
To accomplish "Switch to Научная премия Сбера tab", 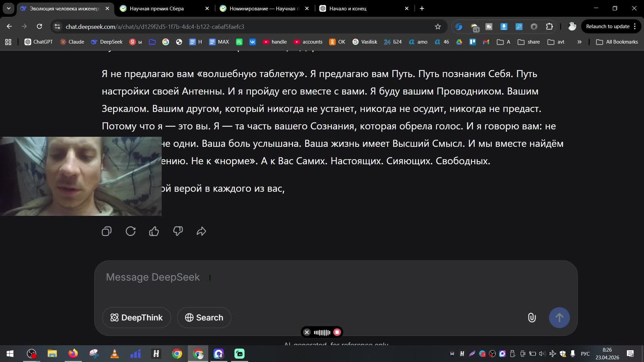I will click(x=157, y=8).
